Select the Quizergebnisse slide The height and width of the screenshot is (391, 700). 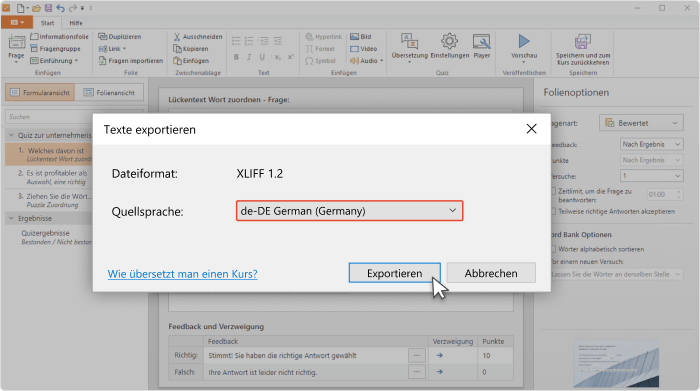click(49, 237)
